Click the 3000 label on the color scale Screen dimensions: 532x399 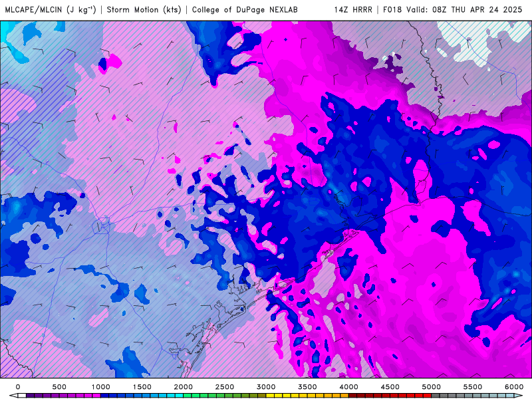pyautogui.click(x=267, y=387)
